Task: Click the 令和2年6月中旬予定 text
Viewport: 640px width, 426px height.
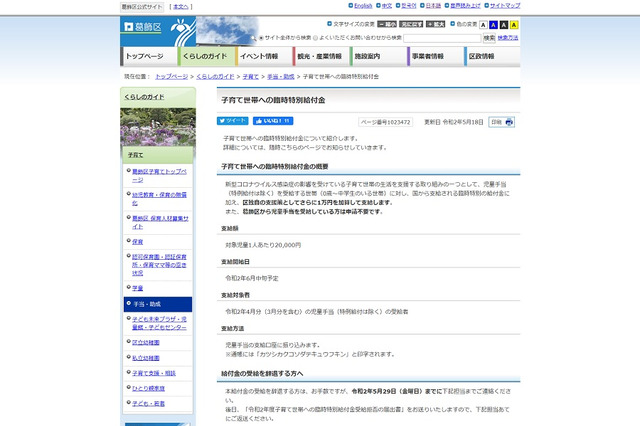Action: 252,278
